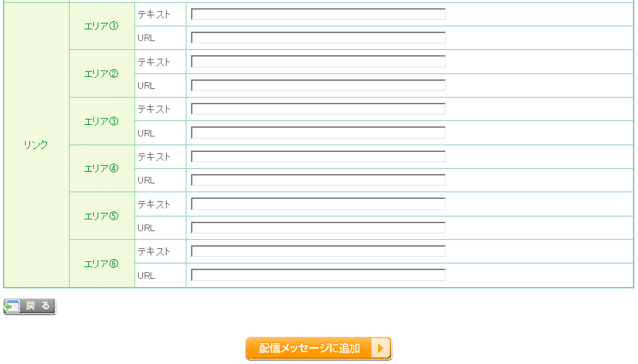Click the エリア① row label
The height and width of the screenshot is (364, 638).
coord(101,26)
